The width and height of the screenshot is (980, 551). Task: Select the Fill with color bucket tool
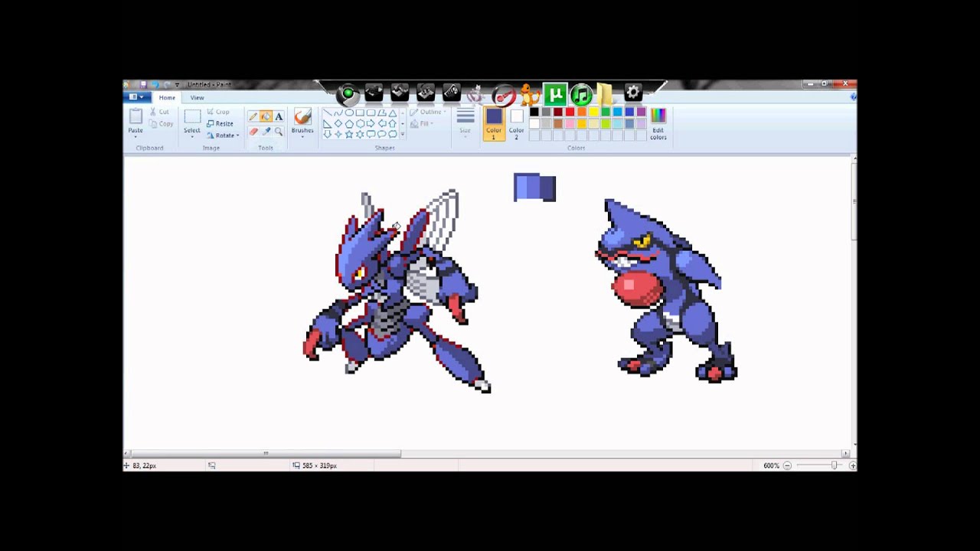tap(266, 116)
